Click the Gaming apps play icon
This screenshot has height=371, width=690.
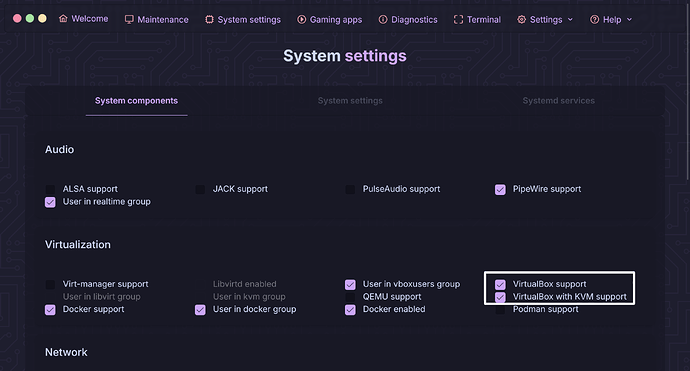pyautogui.click(x=301, y=19)
